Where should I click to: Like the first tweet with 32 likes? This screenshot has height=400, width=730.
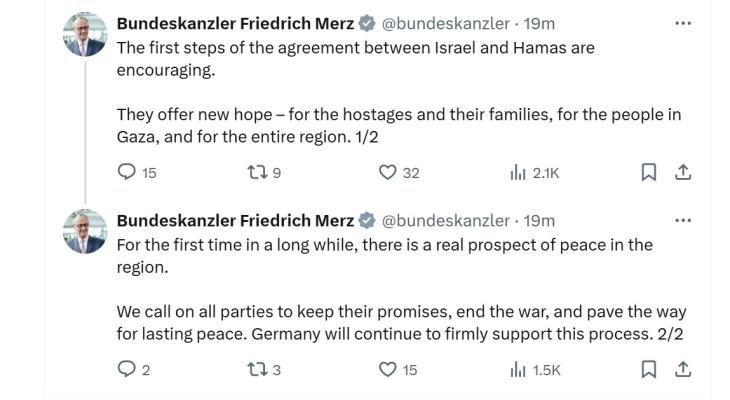point(389,173)
